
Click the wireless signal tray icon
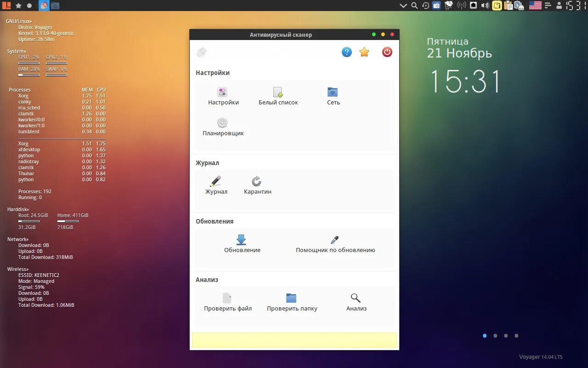coord(462,6)
